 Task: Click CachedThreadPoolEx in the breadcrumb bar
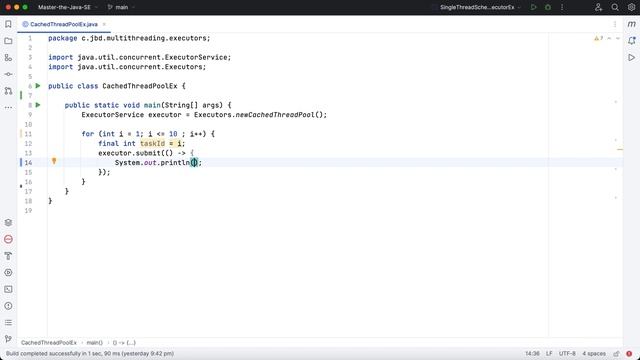pos(49,342)
